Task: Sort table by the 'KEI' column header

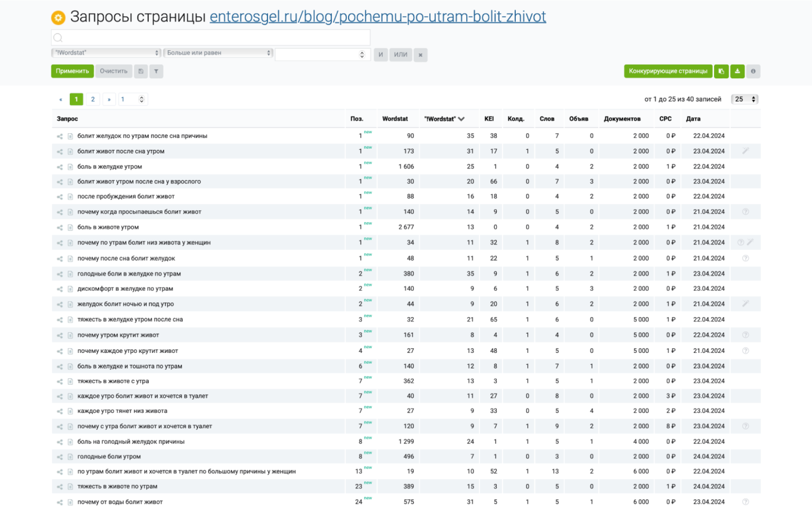Action: pyautogui.click(x=489, y=119)
